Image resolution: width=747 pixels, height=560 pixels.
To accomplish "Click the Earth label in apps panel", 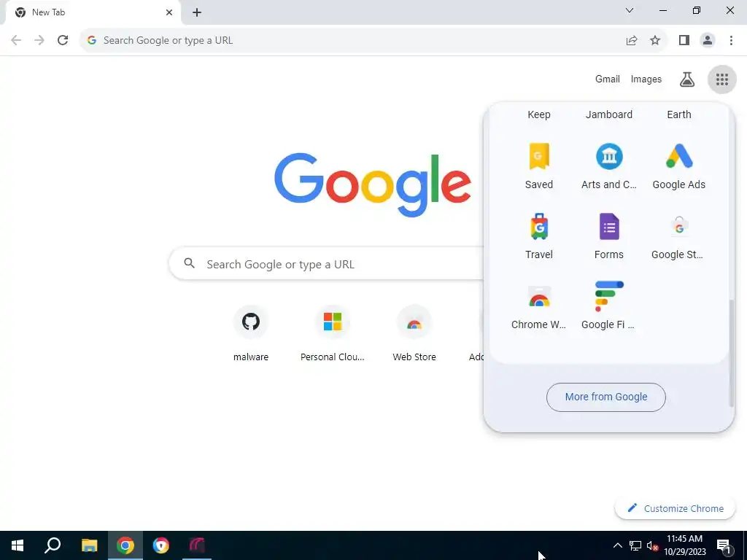I will click(x=679, y=114).
